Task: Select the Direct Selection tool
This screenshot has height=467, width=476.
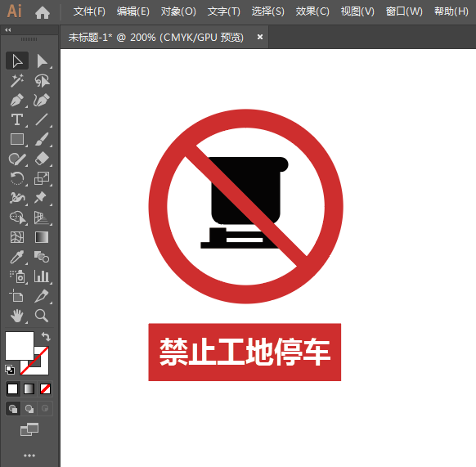Action: (42, 61)
